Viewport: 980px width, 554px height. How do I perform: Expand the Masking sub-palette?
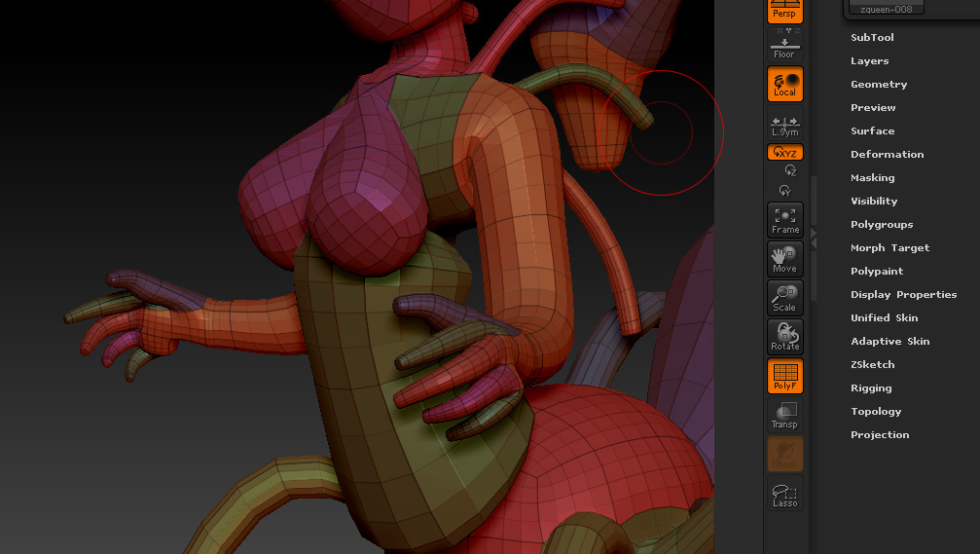(873, 178)
